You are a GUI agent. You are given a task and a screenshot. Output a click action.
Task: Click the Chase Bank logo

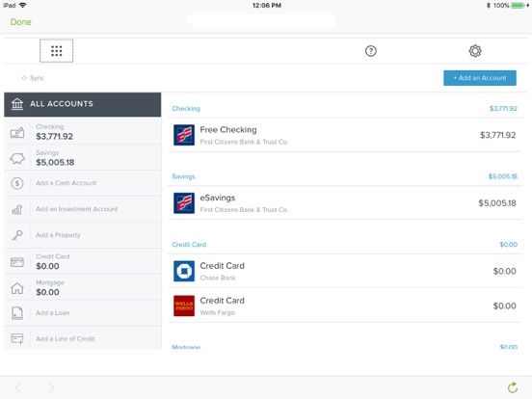coord(184,271)
